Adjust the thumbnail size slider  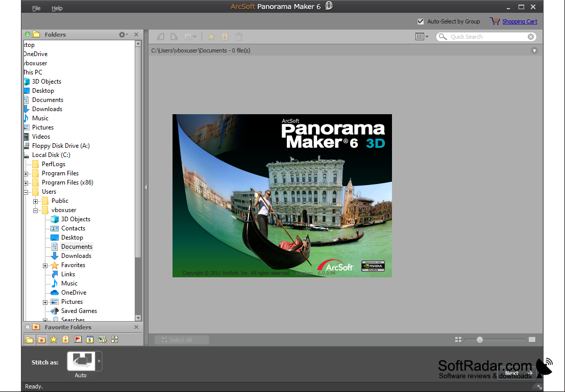pos(480,340)
